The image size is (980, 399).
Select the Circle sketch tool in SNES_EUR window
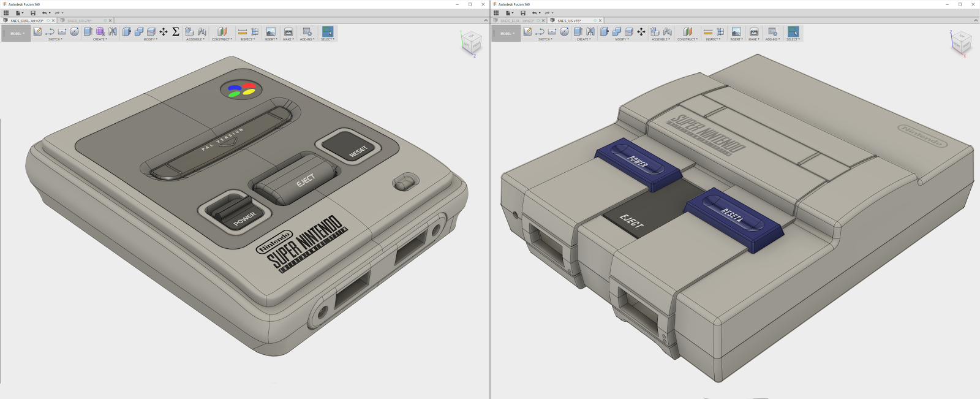pyautogui.click(x=74, y=32)
